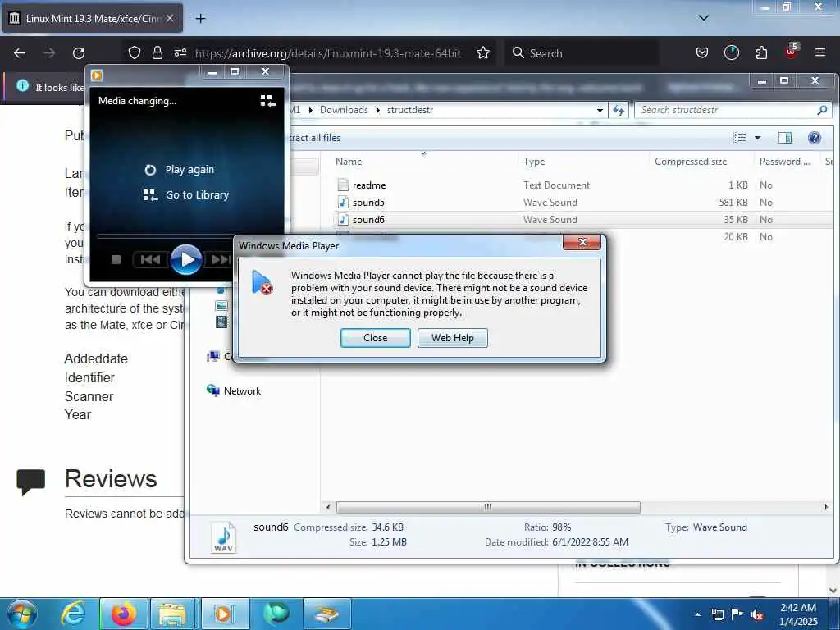Sort files by Name column
Screen dimensions: 840x630
(349, 162)
